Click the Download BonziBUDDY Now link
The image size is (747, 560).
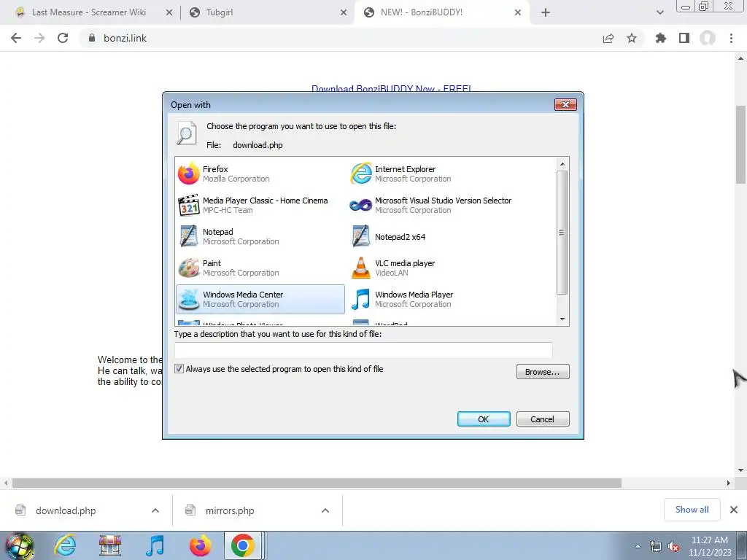click(x=392, y=88)
